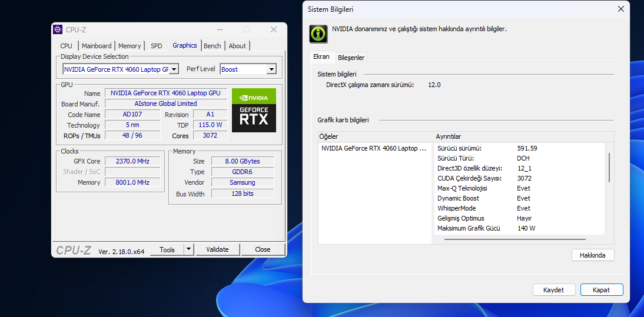
Task: Click the Dynamic Boost row
Action: [519, 198]
